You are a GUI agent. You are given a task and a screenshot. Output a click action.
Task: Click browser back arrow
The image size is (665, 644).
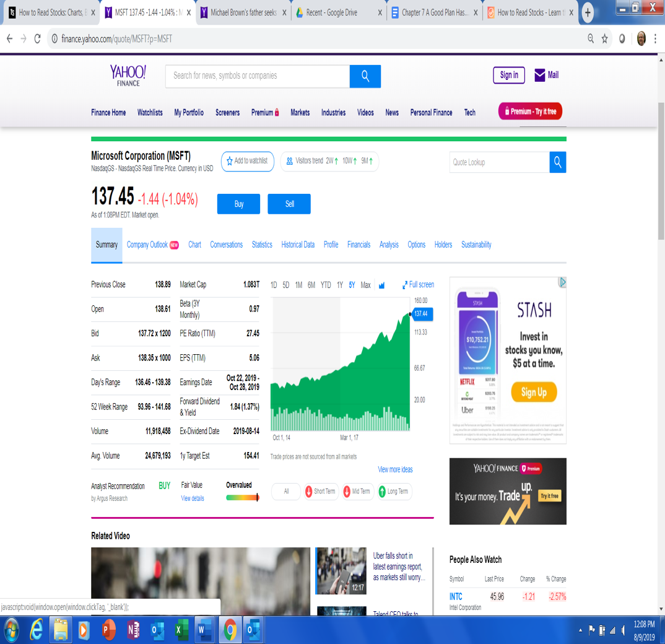(10, 38)
